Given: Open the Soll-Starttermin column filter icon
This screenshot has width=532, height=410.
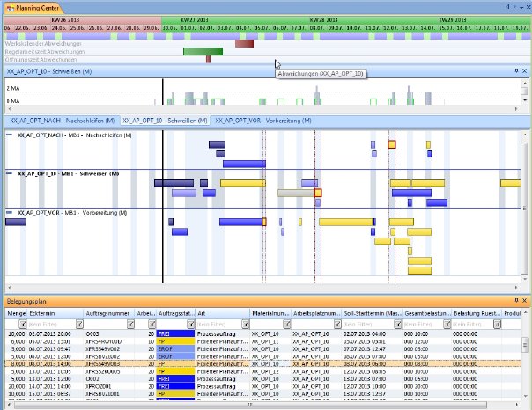Looking at the screenshot, I should (397, 325).
